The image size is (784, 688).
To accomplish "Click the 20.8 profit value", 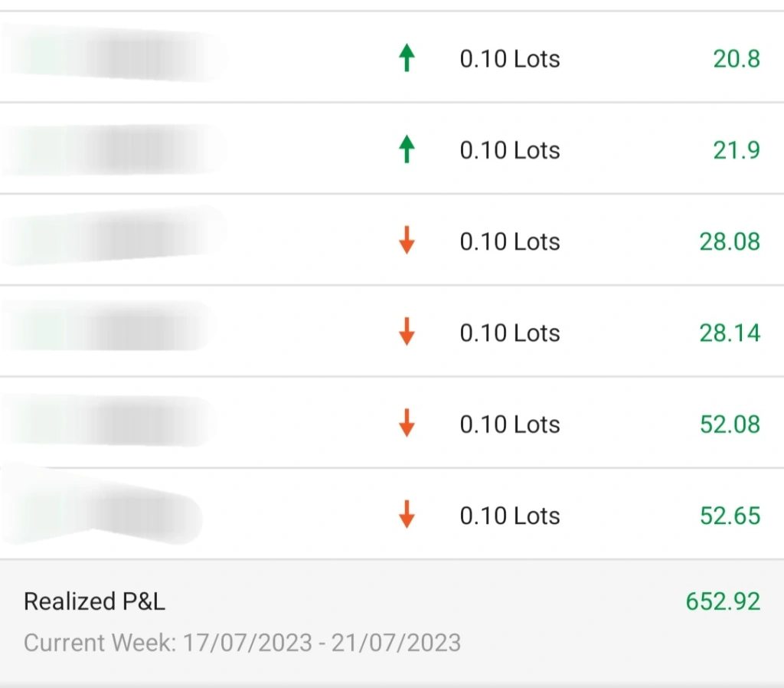I will point(737,59).
